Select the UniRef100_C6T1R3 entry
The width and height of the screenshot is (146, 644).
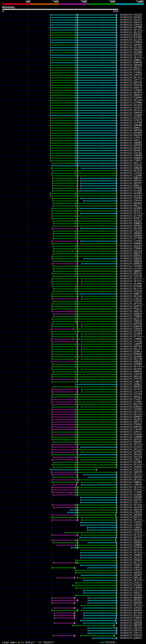coord(131,47)
